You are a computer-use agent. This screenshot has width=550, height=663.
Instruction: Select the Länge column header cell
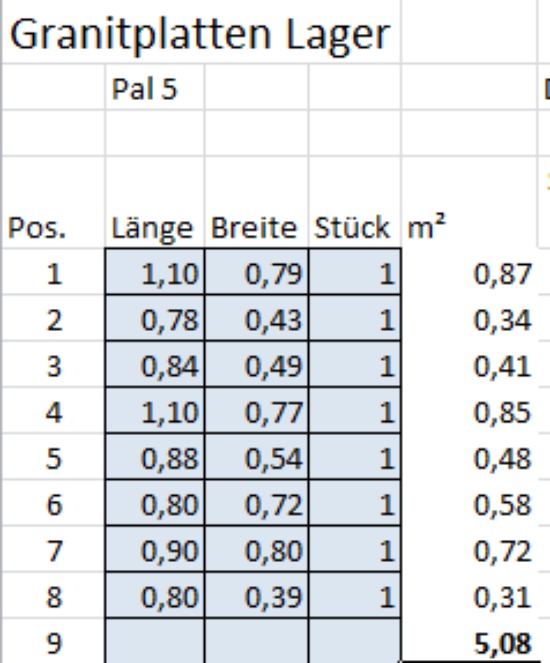[x=155, y=203]
